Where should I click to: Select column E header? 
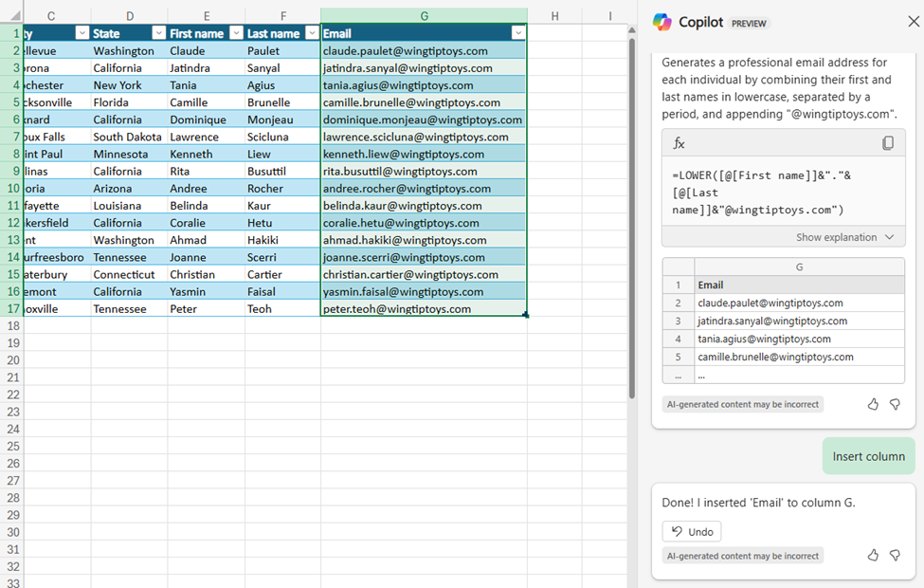(207, 16)
